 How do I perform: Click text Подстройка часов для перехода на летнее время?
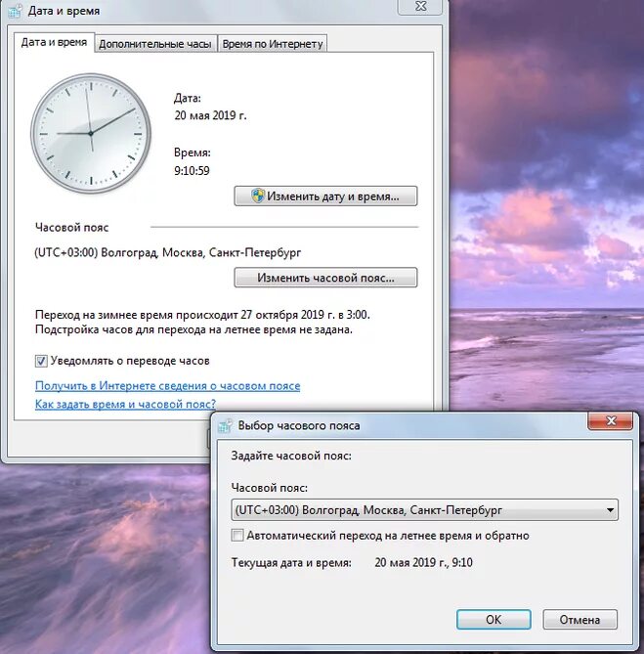pyautogui.click(x=166, y=329)
